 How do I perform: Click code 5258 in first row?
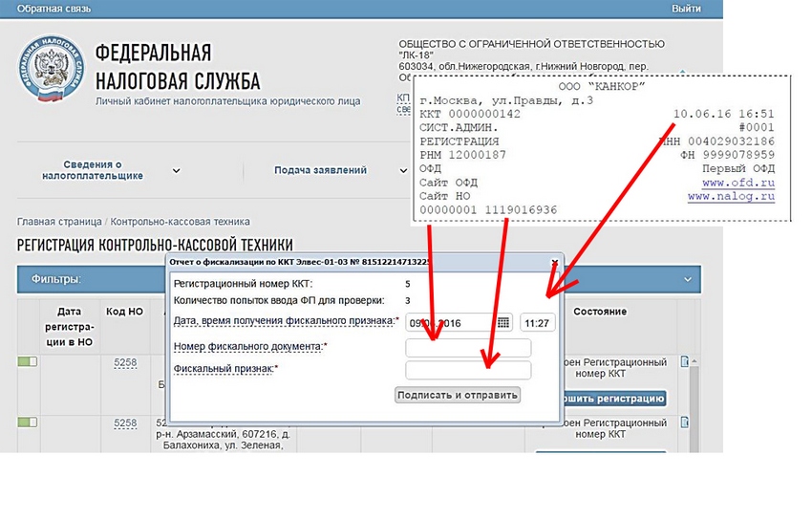pos(125,362)
